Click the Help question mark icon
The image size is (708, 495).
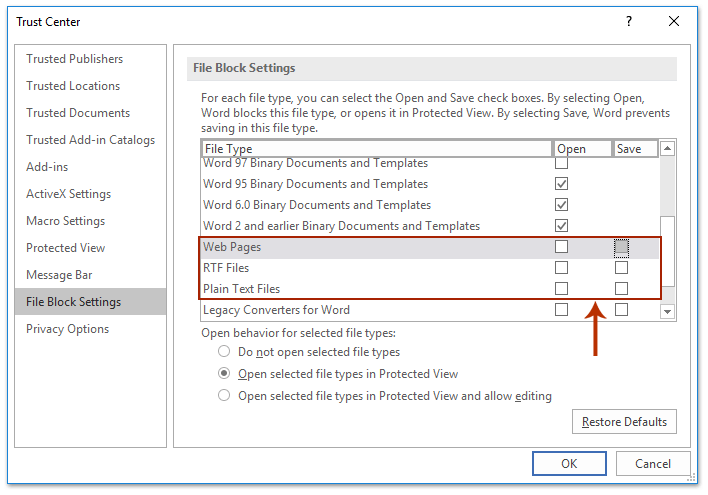pyautogui.click(x=629, y=21)
